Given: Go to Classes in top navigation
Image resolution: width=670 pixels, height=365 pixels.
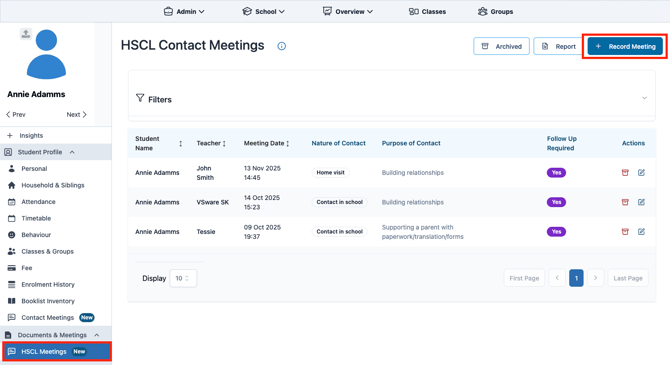Looking at the screenshot, I should coord(427,12).
